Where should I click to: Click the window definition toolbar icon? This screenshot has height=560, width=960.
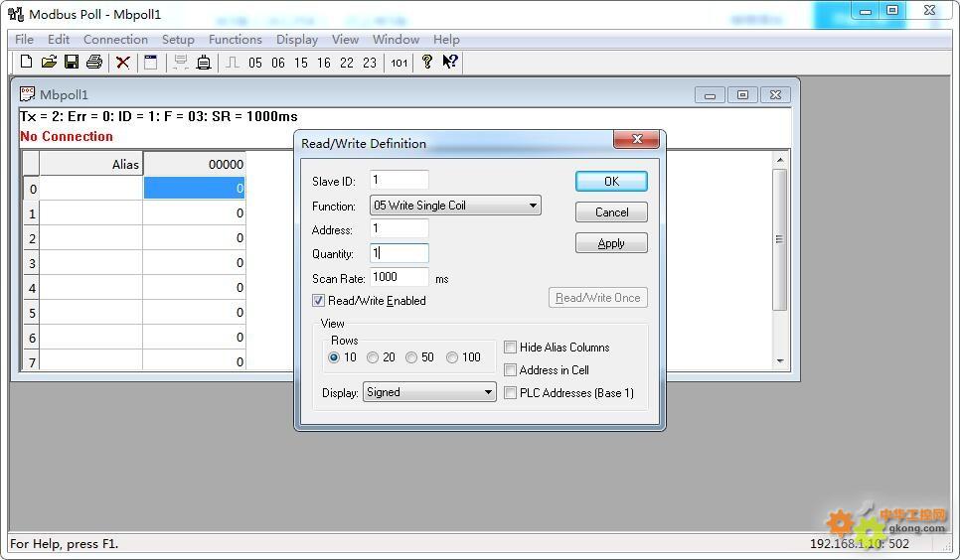point(151,63)
